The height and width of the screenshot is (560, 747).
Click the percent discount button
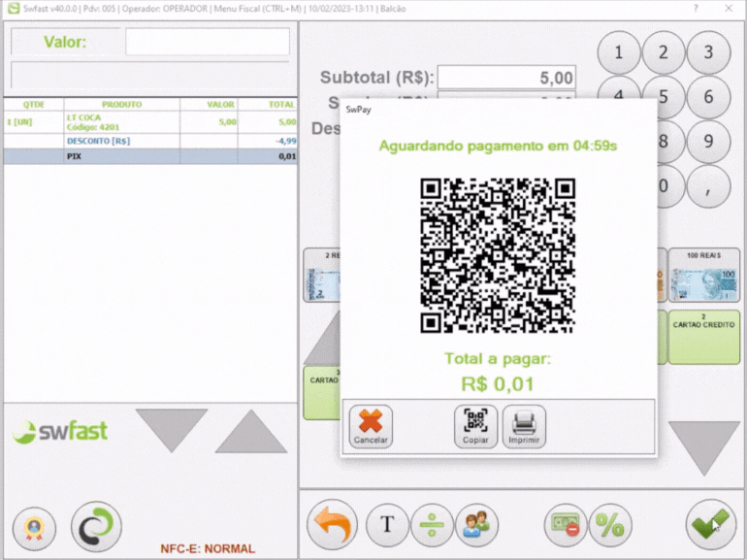pyautogui.click(x=610, y=525)
